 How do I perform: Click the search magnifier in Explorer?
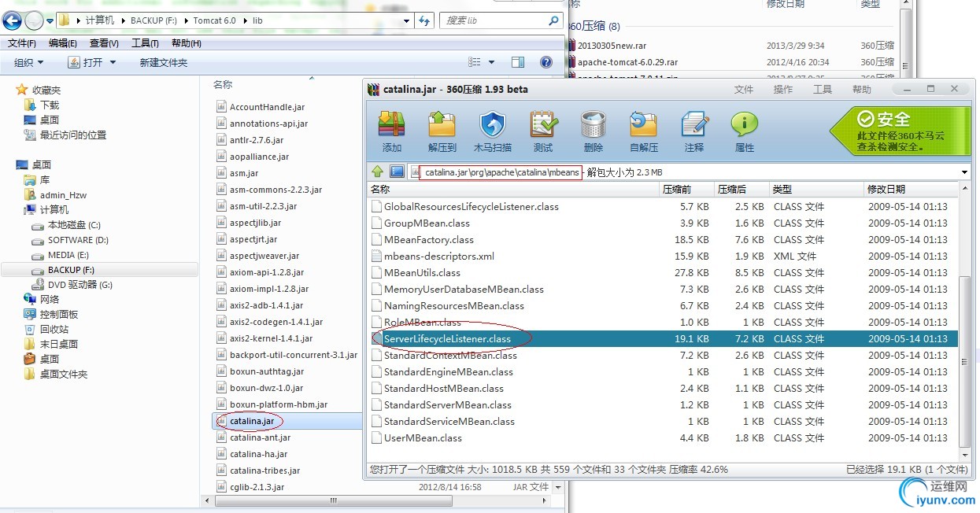coord(553,20)
